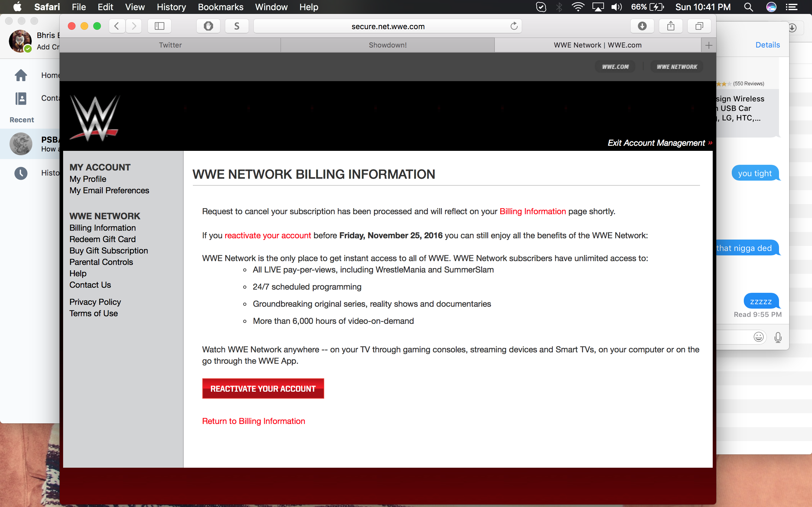Switch to the Twitter tab

pos(170,45)
